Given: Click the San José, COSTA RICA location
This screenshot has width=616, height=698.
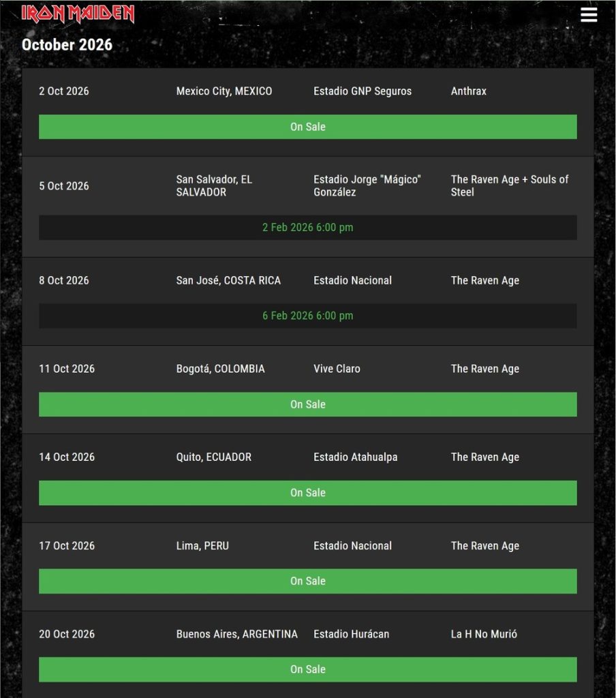Looking at the screenshot, I should click(x=228, y=280).
